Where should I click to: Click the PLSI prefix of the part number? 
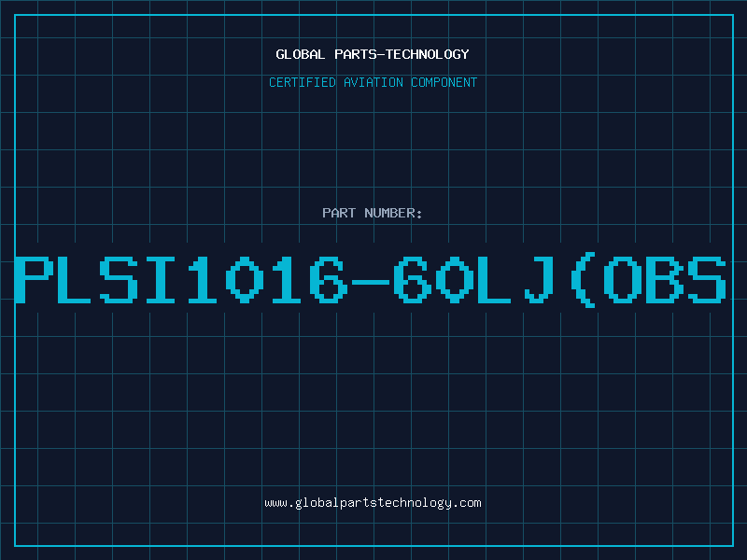tap(95, 279)
